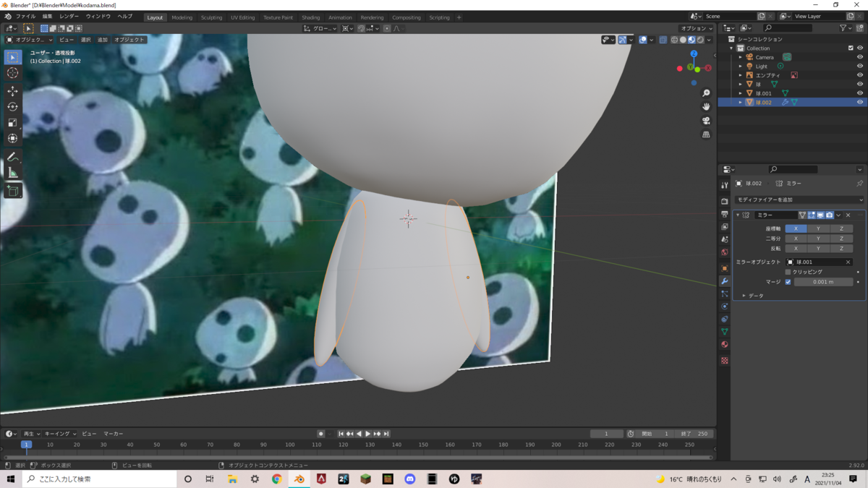Play the animation in timeline

tap(368, 434)
